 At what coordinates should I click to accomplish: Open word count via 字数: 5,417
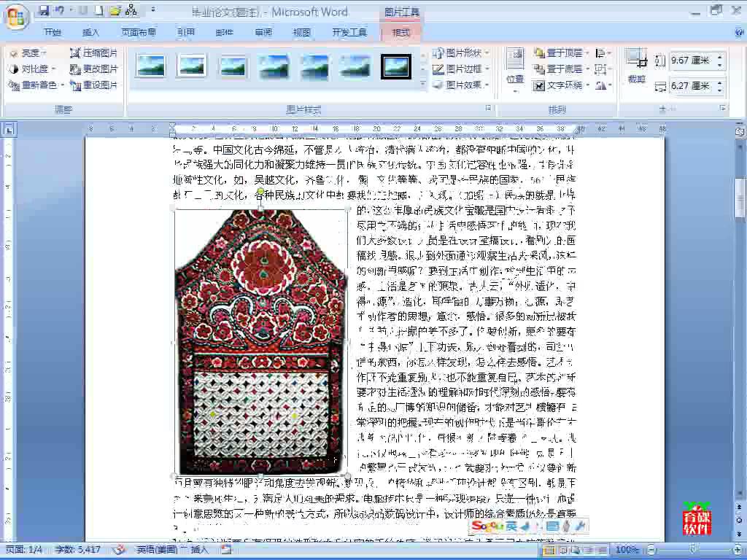77,550
